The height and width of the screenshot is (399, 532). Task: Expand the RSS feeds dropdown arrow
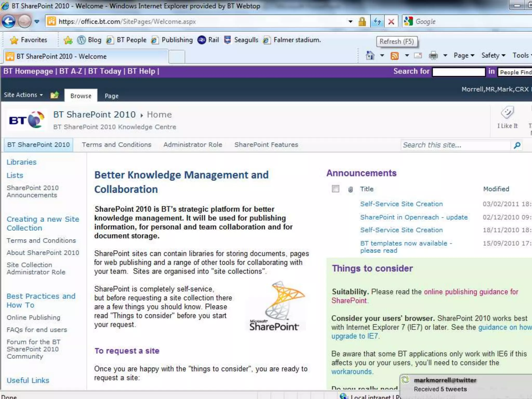[x=407, y=55]
